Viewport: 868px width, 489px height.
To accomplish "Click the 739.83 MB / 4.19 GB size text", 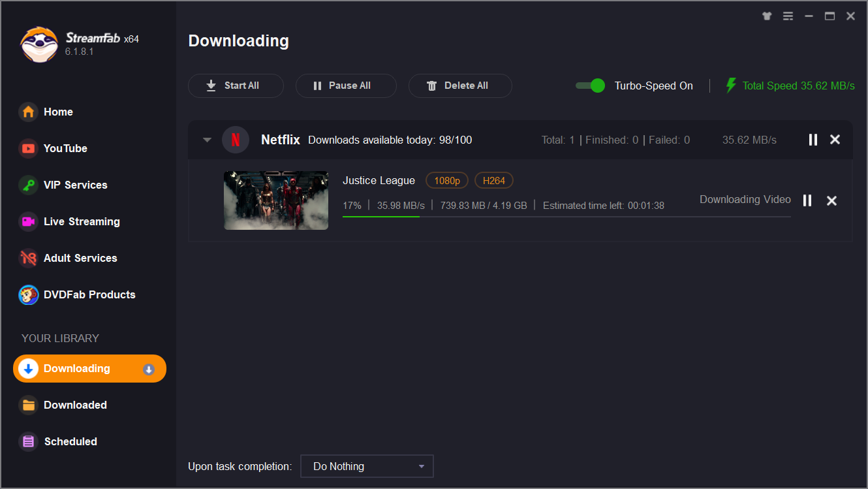I will [x=484, y=206].
